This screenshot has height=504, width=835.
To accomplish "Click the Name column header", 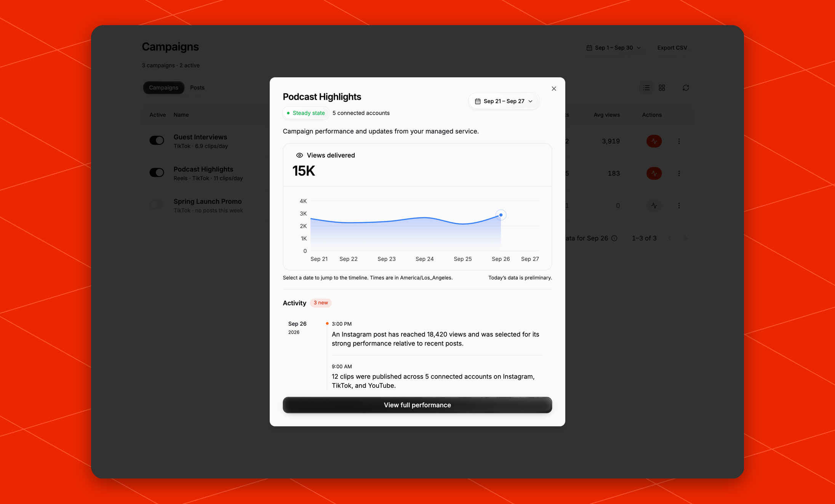I will click(x=181, y=115).
